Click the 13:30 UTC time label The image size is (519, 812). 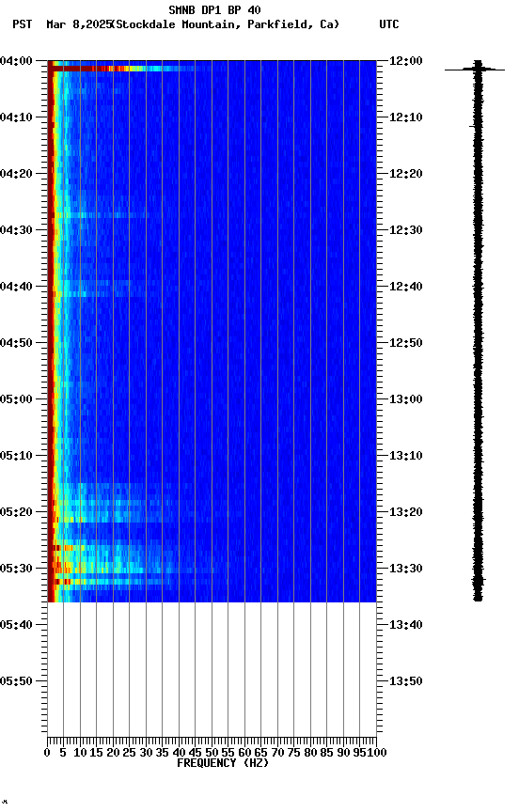click(x=406, y=569)
